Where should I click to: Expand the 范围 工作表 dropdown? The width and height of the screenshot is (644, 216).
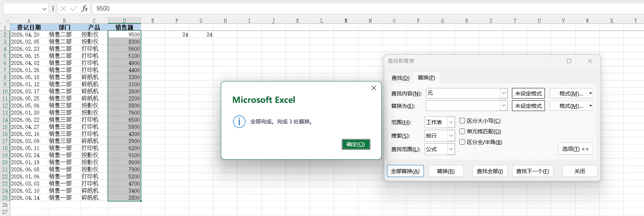tap(451, 122)
